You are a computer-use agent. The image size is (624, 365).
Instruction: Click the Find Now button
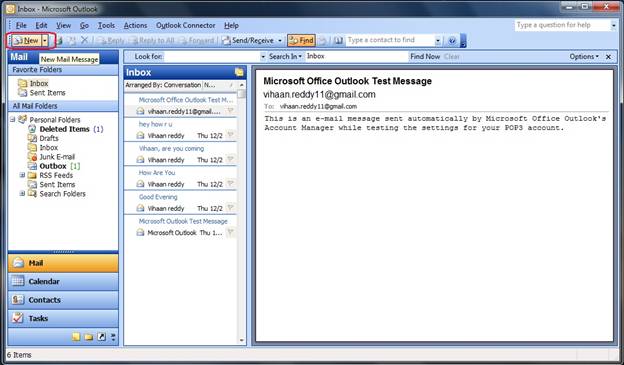pos(425,57)
